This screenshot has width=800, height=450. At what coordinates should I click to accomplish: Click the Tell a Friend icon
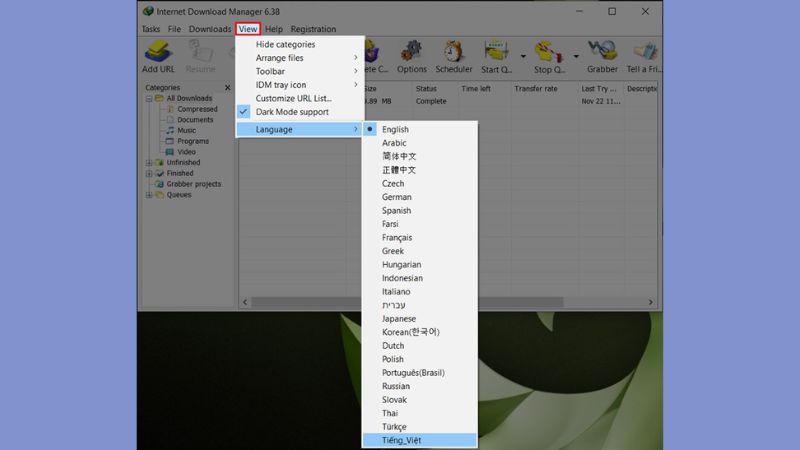coord(644,52)
